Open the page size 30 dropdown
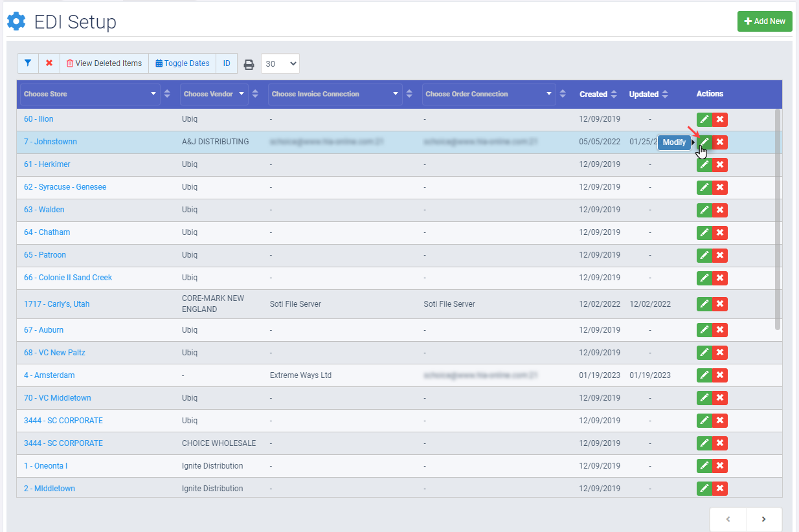The image size is (799, 532). [x=280, y=63]
